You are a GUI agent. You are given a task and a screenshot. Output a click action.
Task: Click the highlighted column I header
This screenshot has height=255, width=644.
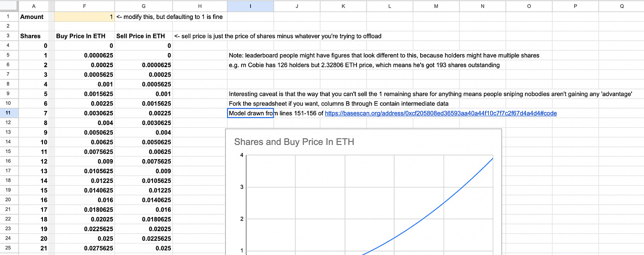[x=250, y=6]
